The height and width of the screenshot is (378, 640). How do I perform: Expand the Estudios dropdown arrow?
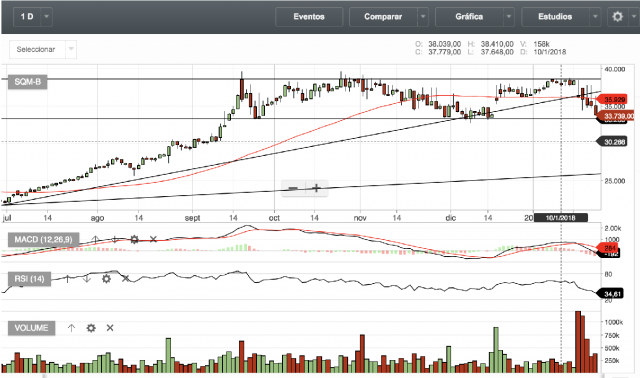(x=595, y=17)
